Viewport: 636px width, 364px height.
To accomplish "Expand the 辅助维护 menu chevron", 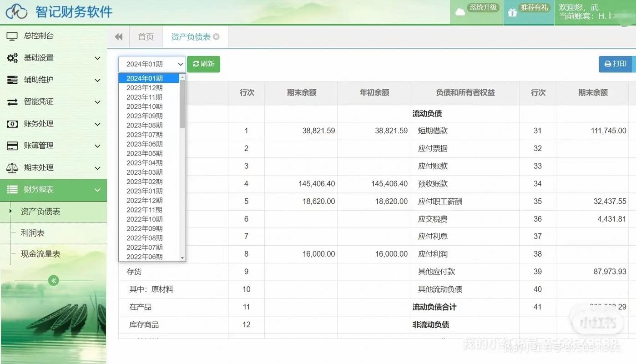I will pos(97,80).
